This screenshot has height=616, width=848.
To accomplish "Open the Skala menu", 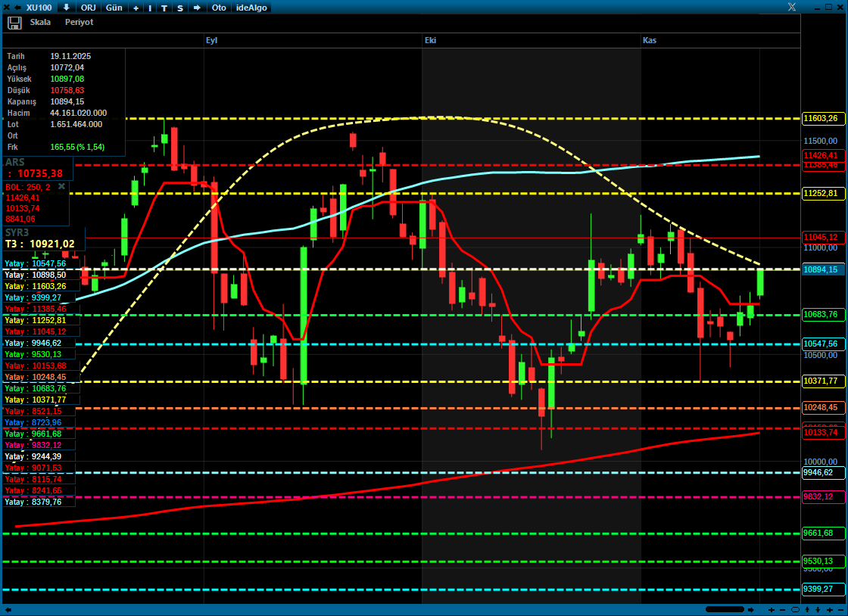I will (42, 22).
